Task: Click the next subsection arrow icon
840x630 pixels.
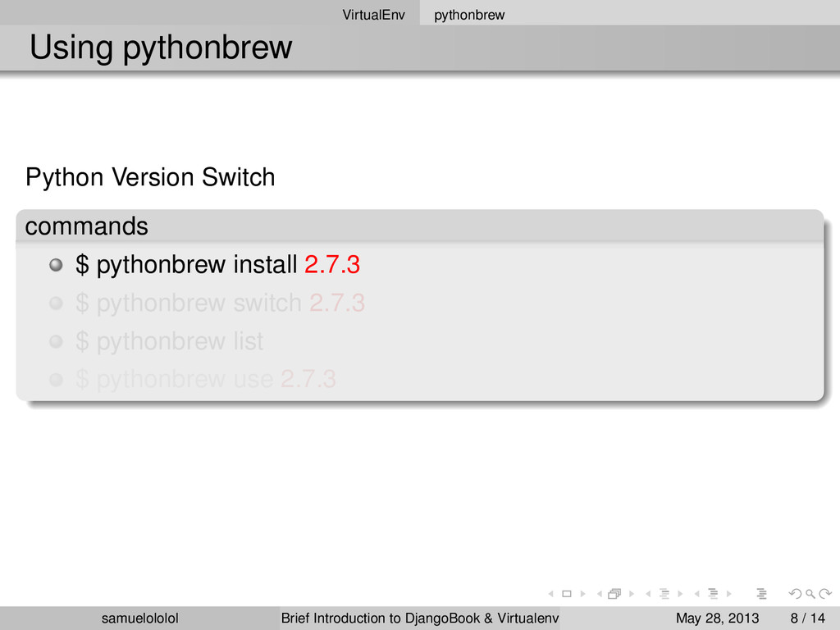Action: pyautogui.click(x=680, y=594)
